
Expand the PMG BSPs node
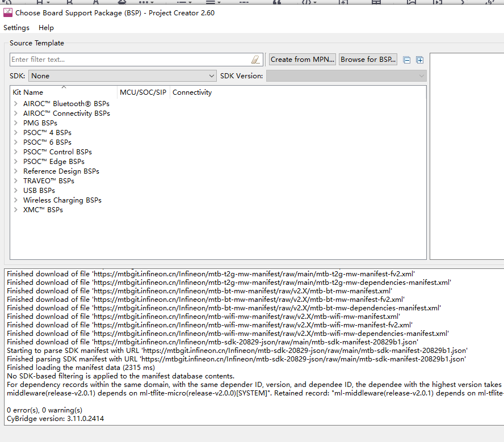click(16, 123)
